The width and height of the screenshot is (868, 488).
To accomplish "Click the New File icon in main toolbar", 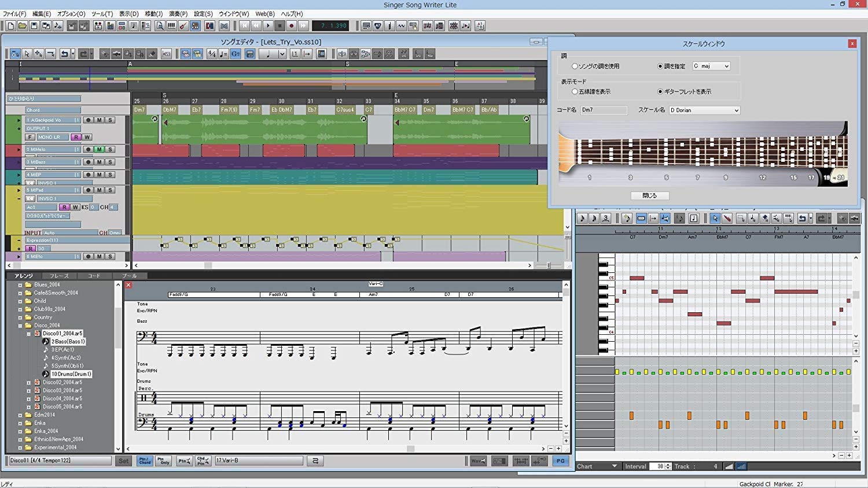I will (x=10, y=25).
